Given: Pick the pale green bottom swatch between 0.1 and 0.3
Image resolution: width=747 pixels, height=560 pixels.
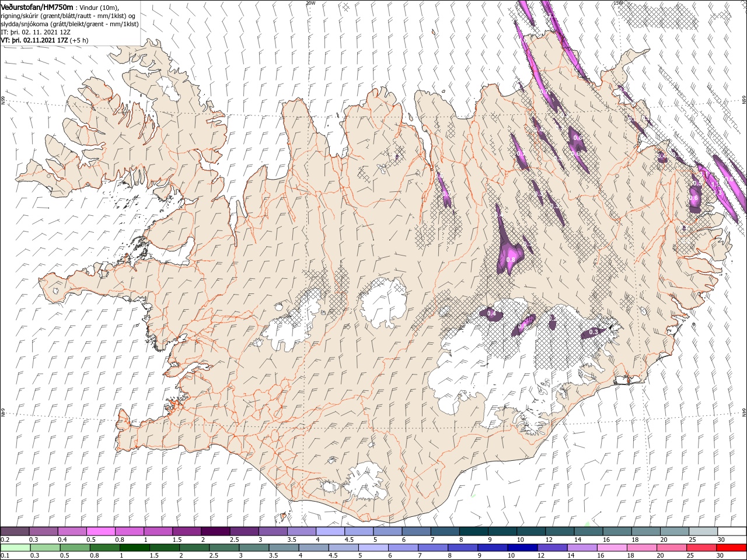Looking at the screenshot, I should (x=15, y=548).
